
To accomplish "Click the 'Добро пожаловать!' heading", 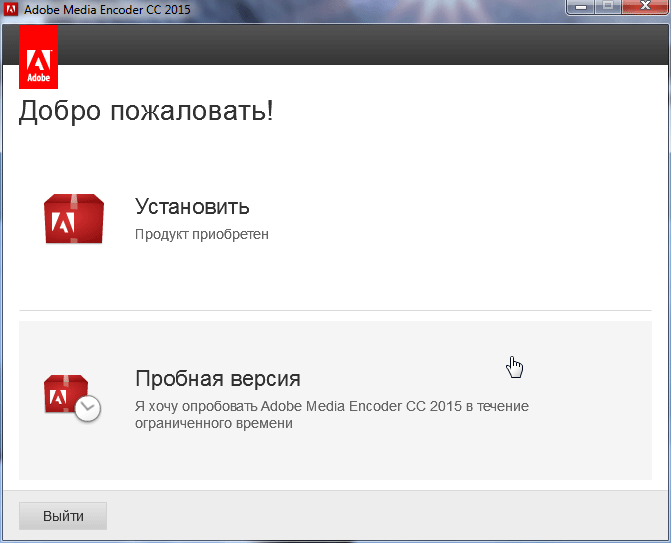I will tap(146, 111).
